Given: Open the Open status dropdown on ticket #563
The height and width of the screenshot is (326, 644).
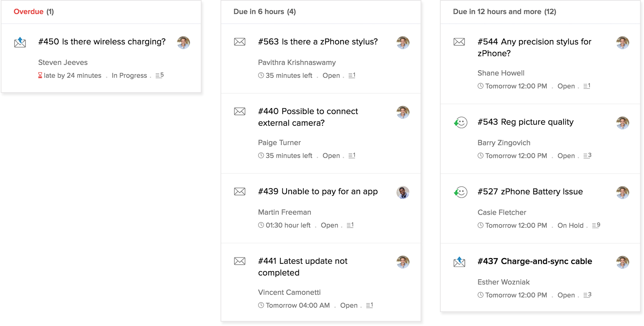Looking at the screenshot, I should pyautogui.click(x=331, y=75).
